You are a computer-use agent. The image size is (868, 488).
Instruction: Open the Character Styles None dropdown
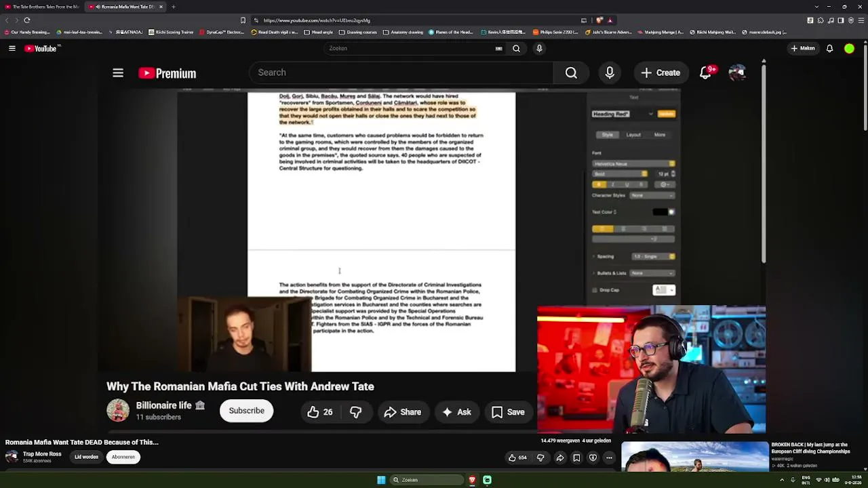(652, 195)
